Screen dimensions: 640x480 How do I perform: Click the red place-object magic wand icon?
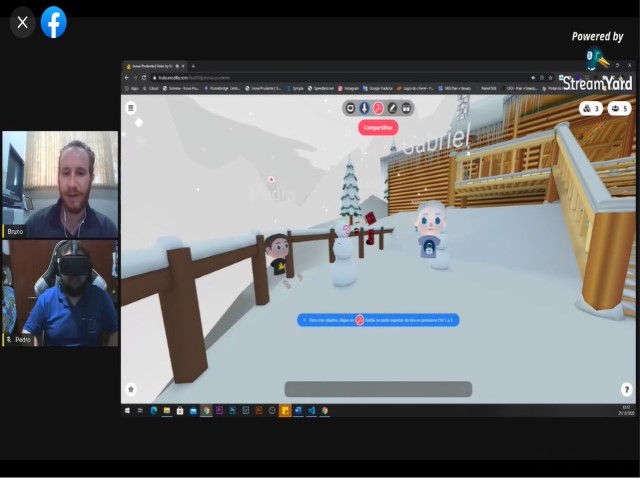378,108
